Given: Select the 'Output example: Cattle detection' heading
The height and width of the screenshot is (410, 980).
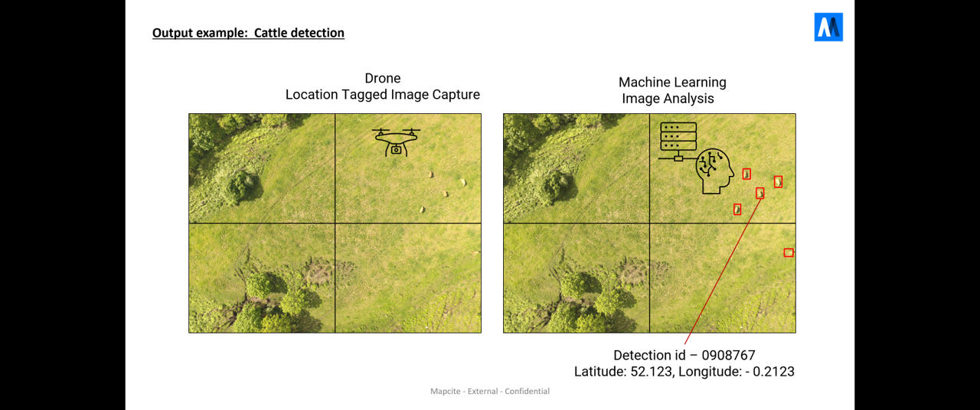Looking at the screenshot, I should tap(248, 33).
